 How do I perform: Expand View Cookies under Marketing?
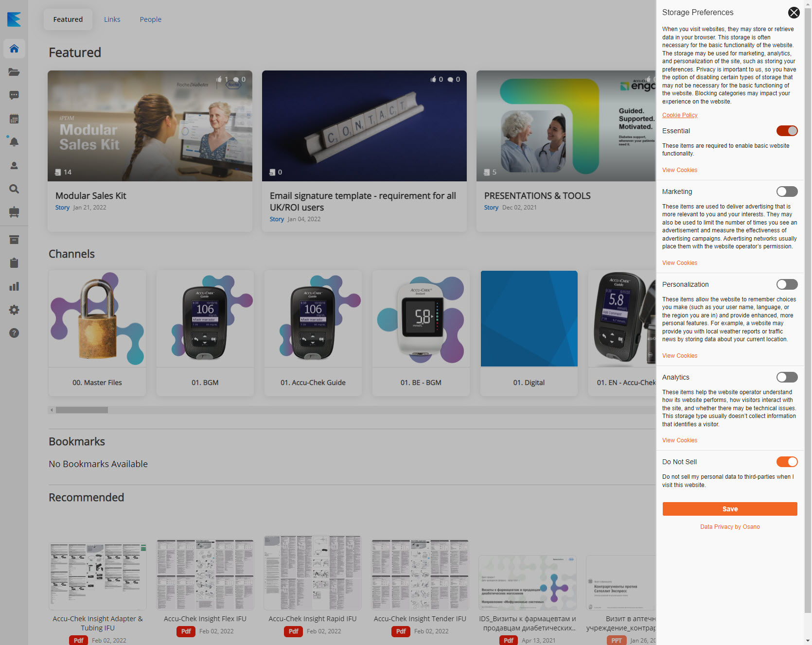pyautogui.click(x=680, y=263)
